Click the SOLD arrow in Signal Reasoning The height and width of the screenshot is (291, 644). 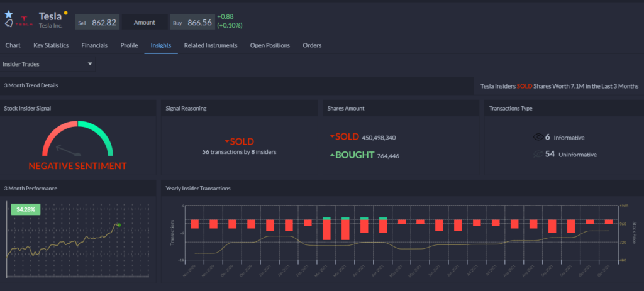point(226,142)
